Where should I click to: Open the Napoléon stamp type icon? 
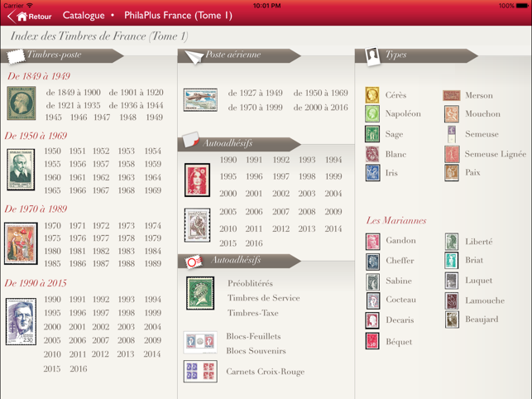coord(371,113)
